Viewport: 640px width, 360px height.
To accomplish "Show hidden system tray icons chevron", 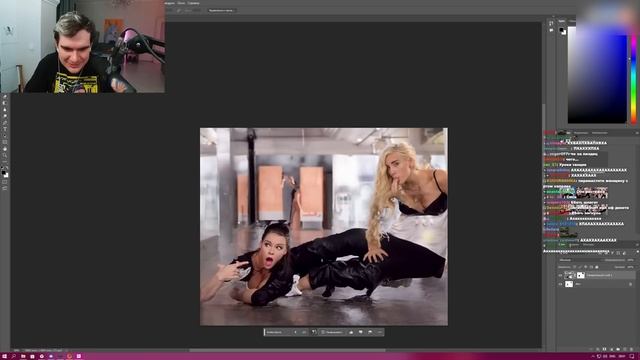I will pos(593,356).
